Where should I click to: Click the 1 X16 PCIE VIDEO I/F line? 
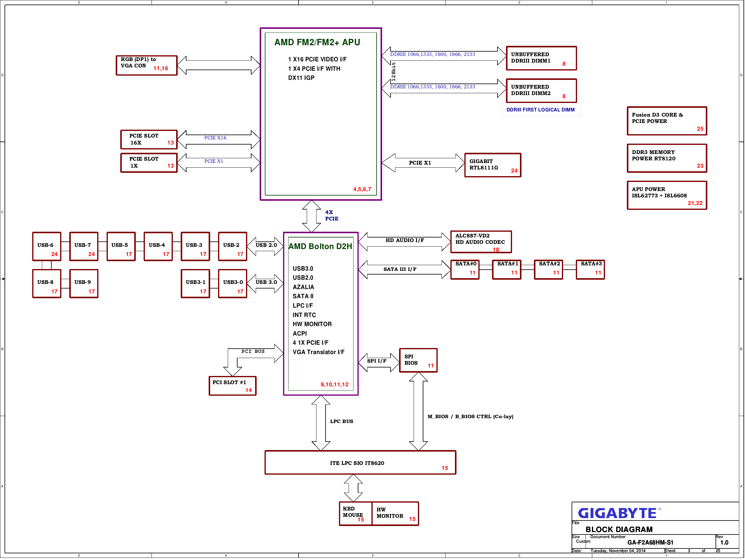318,60
